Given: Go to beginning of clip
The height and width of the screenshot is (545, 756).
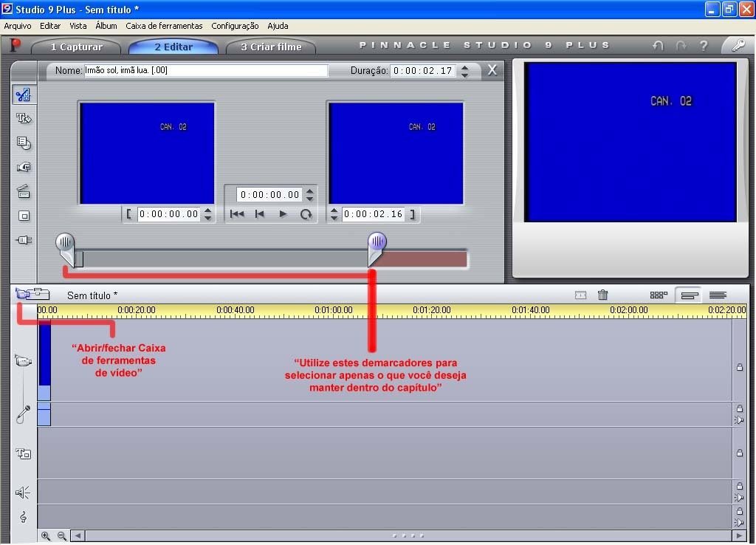Looking at the screenshot, I should [x=237, y=213].
